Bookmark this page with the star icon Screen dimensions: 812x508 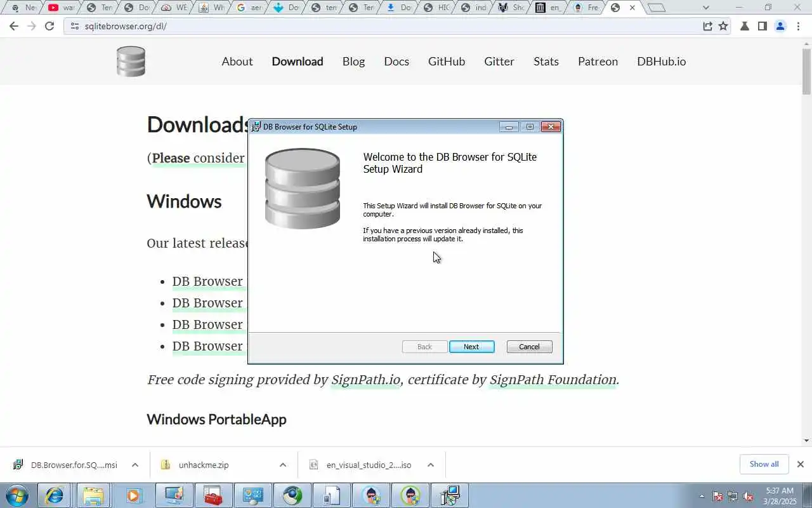pos(723,26)
